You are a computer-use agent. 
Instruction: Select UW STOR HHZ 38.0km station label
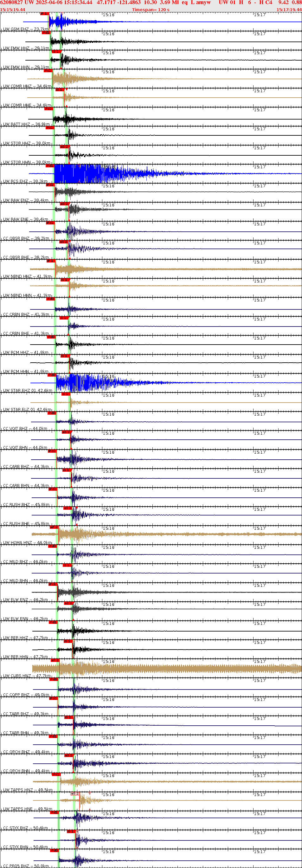pyautogui.click(x=27, y=143)
